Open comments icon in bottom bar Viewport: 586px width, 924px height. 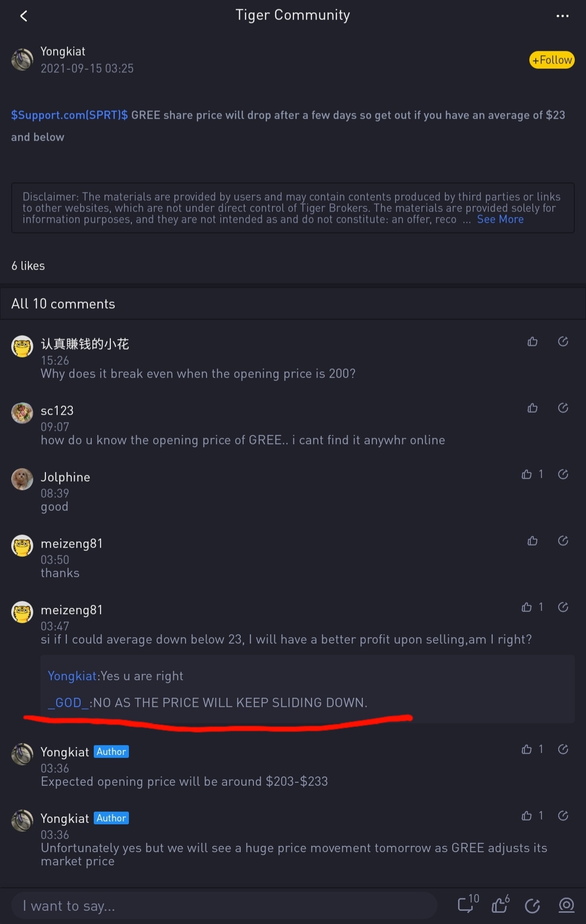pyautogui.click(x=468, y=904)
